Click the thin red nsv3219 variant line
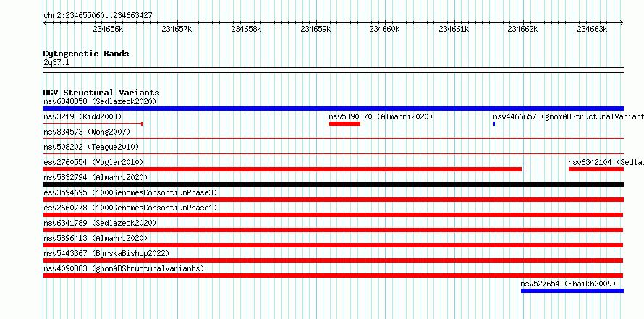Viewport: 644px width, 319px height. tap(93, 124)
